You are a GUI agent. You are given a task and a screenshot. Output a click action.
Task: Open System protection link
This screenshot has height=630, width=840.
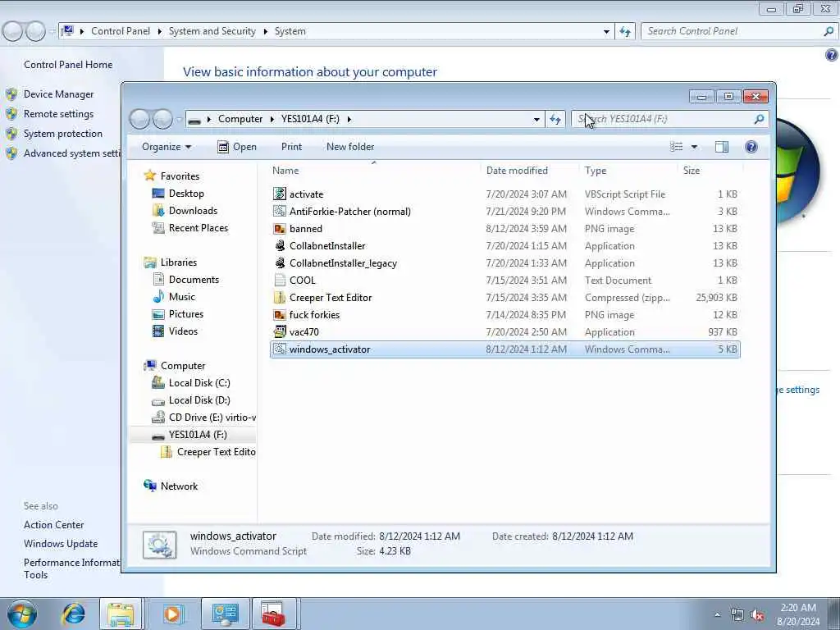coord(62,134)
